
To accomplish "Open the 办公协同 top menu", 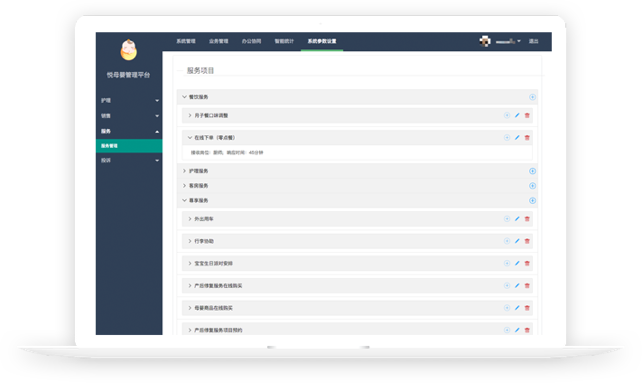I will (251, 41).
